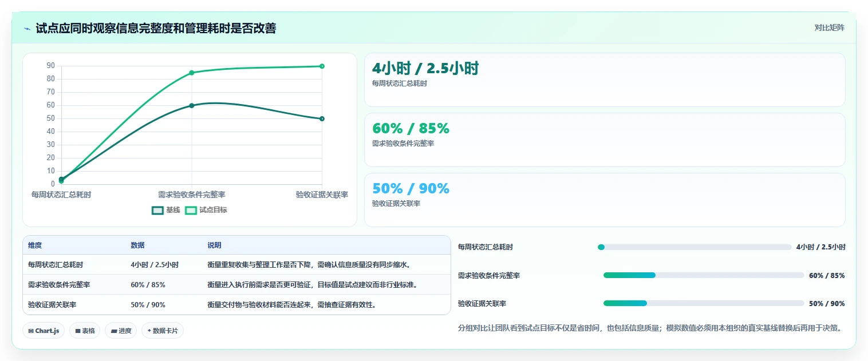Click the description starting 衡量进入执行前需求
The height and width of the screenshot is (361, 868).
point(312,284)
